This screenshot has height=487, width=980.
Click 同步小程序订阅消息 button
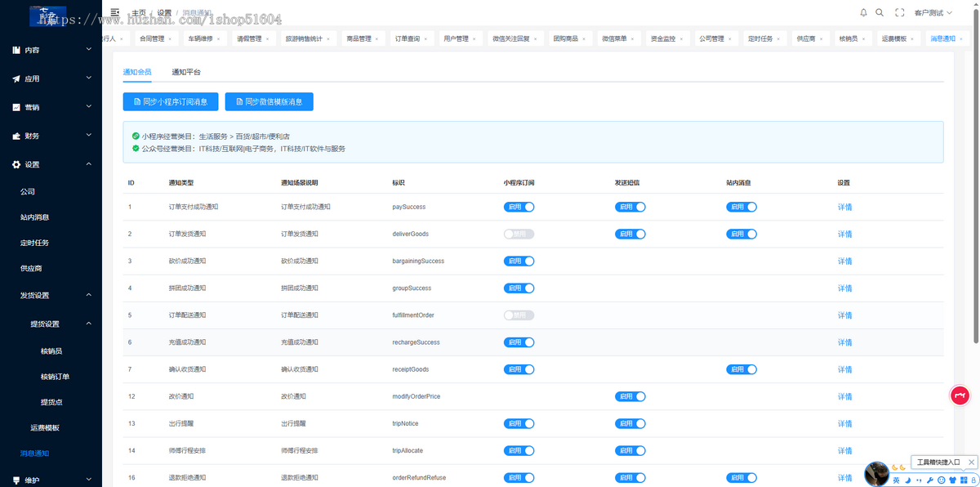pyautogui.click(x=171, y=102)
